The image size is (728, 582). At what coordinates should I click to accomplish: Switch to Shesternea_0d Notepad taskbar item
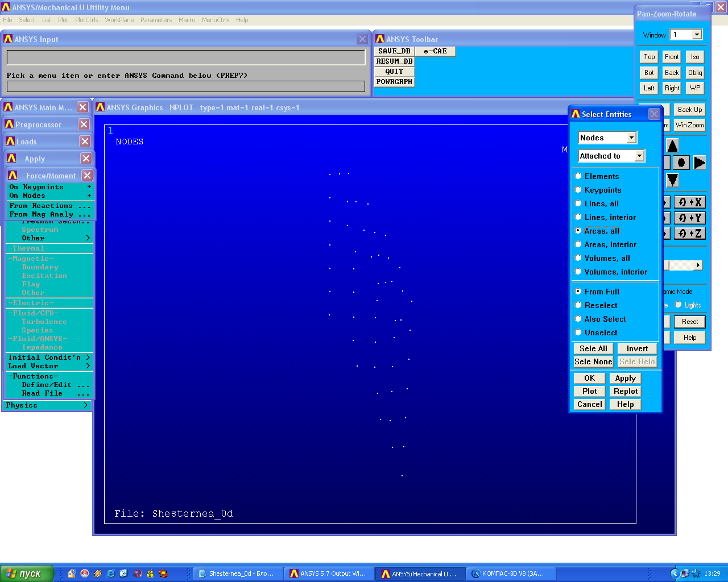(x=238, y=573)
